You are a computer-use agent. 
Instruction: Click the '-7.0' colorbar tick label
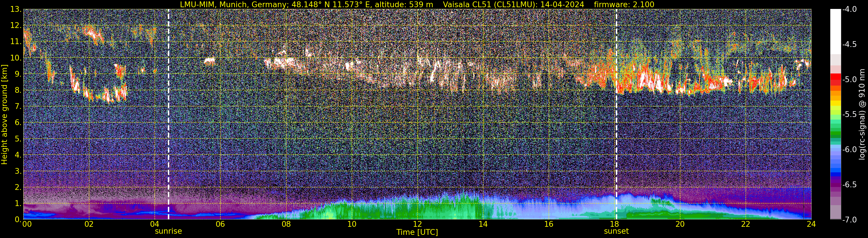tap(849, 220)
